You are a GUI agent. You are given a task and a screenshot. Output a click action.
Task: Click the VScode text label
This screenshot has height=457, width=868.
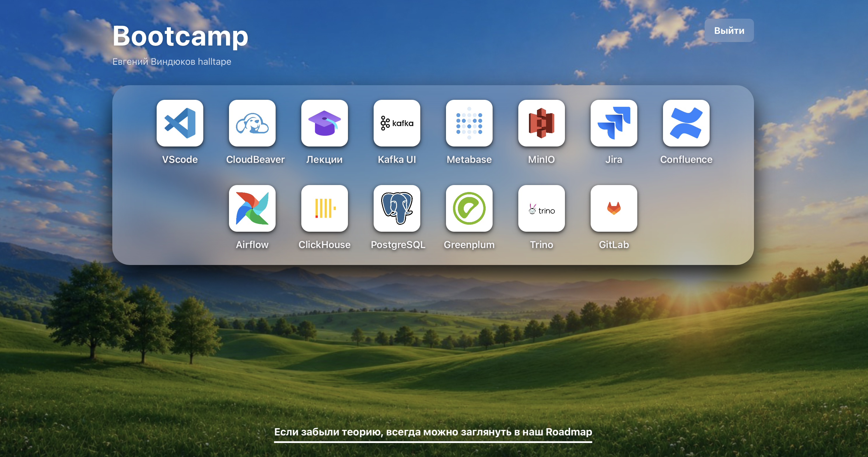click(180, 159)
